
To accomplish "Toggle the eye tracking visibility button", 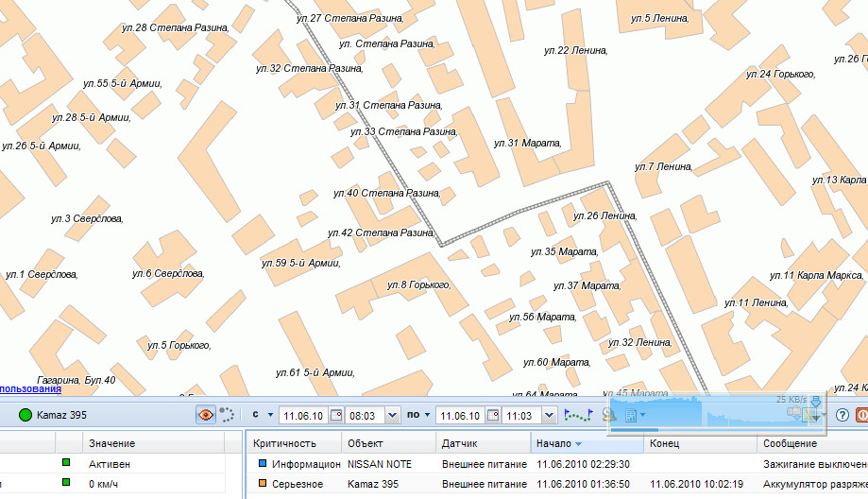I will pos(205,414).
